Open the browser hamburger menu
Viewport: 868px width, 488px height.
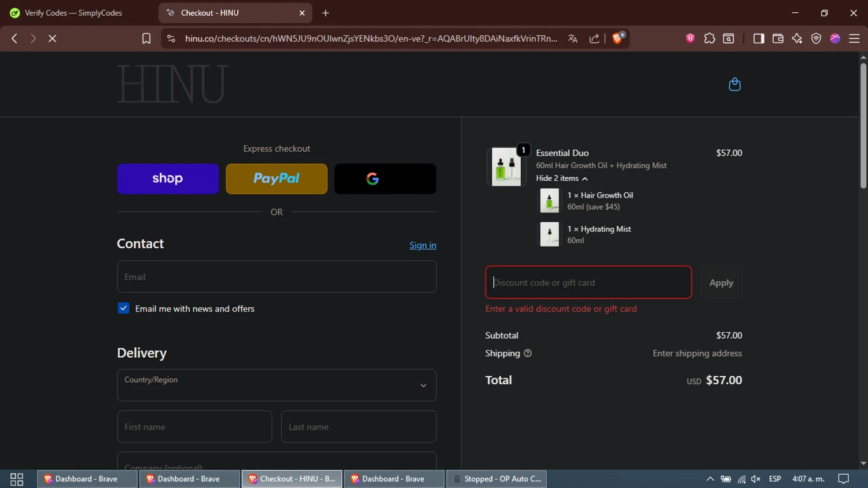[x=854, y=38]
